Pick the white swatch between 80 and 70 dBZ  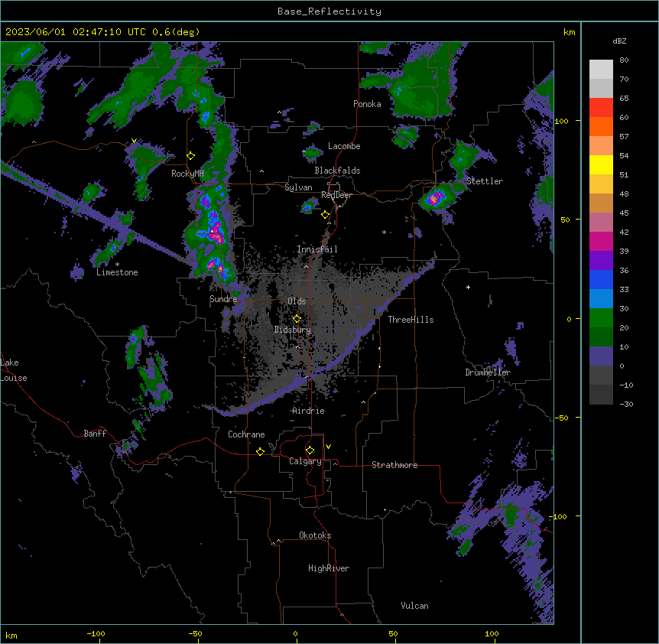coord(601,70)
